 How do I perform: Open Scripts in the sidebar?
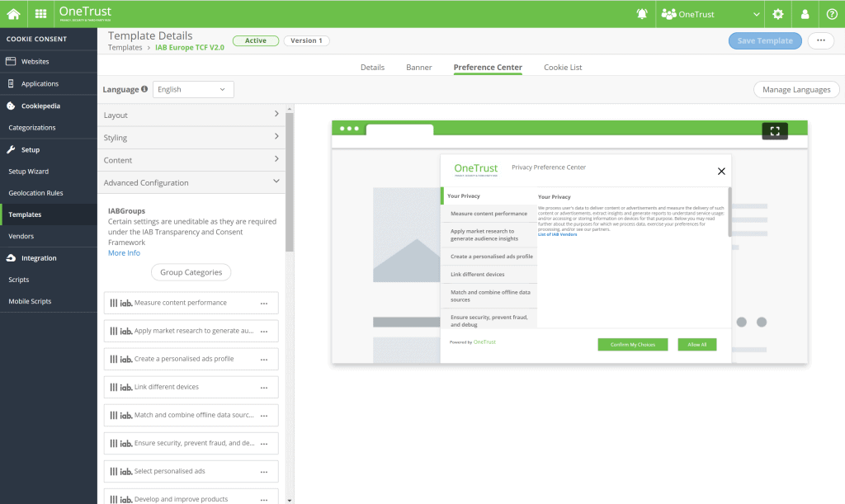pos(49,280)
